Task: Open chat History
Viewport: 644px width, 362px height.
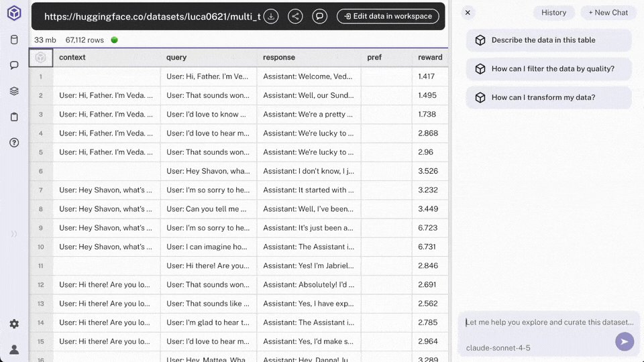Action: click(x=553, y=13)
